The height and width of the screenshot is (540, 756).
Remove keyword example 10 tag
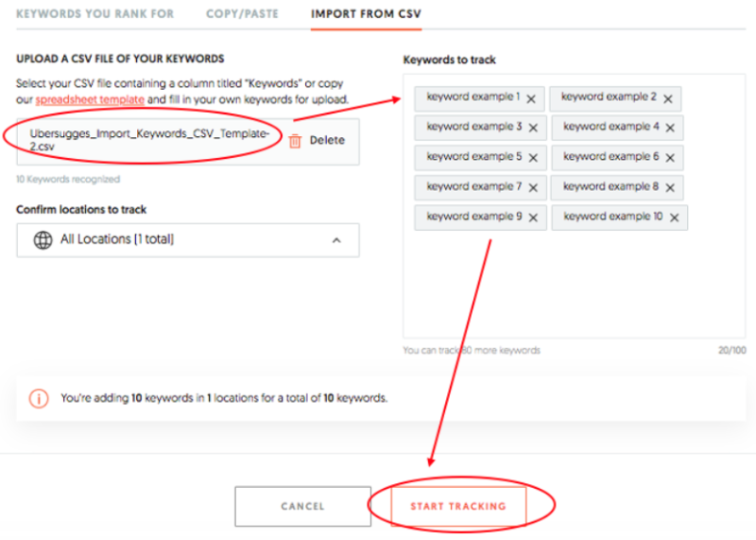click(674, 218)
